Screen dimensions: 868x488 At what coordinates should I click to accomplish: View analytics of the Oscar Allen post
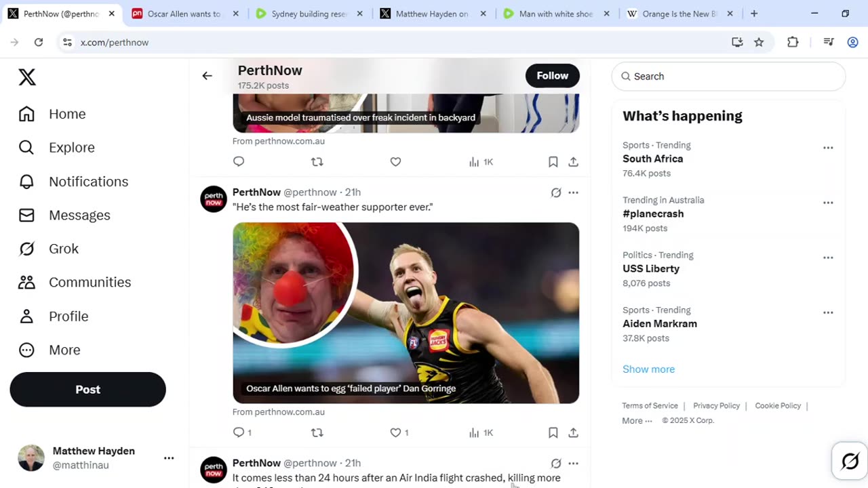tap(481, 432)
